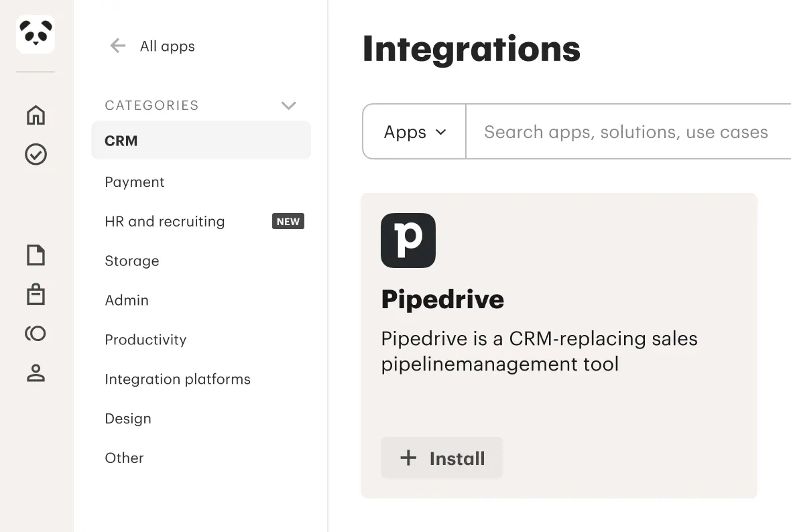
Task: Click the NEW badge beside HR and recruiting
Action: point(288,221)
